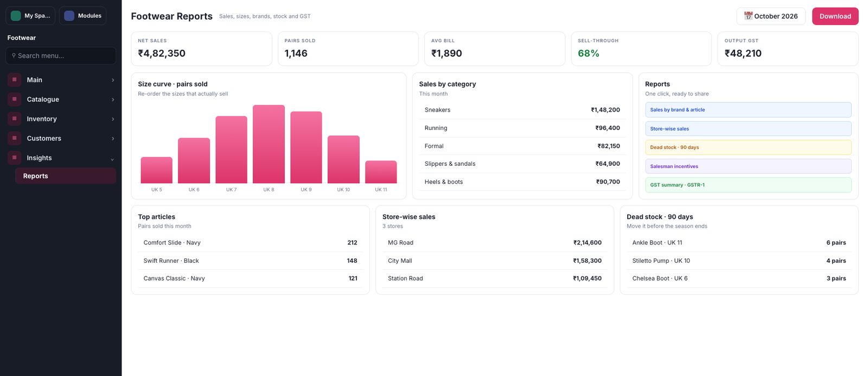The height and width of the screenshot is (376, 868).
Task: Select the Formal category row
Action: (x=522, y=146)
